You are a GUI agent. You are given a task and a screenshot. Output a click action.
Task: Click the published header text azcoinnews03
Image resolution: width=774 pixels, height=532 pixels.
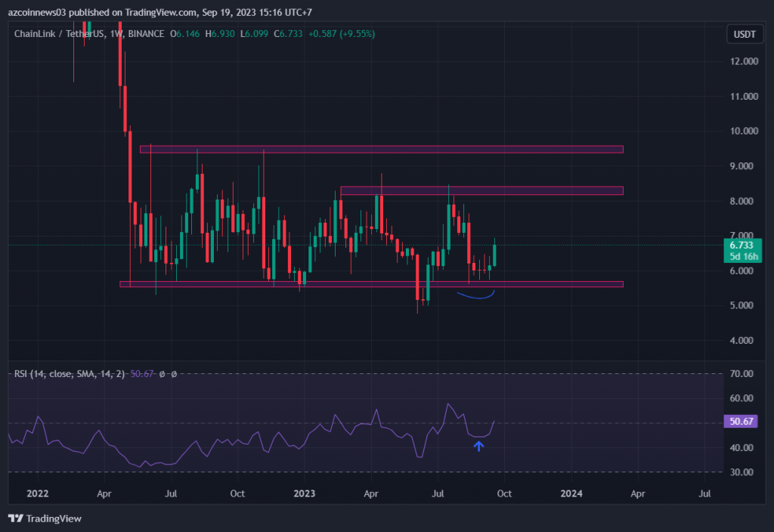coord(37,12)
